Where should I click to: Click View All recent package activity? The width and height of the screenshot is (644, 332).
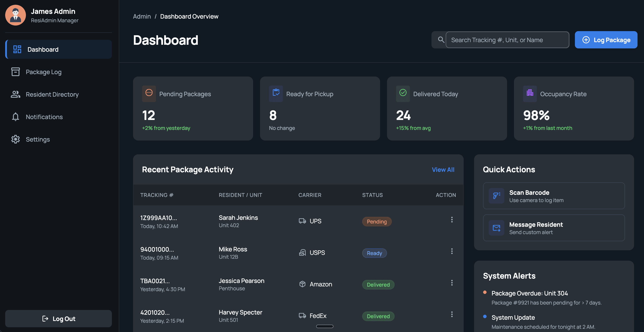(443, 170)
